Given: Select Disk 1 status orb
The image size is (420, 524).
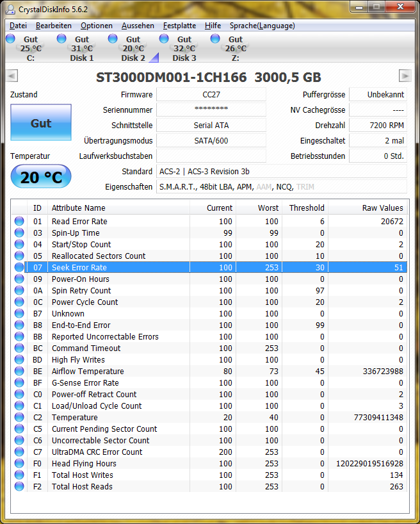Looking at the screenshot, I should 62,39.
